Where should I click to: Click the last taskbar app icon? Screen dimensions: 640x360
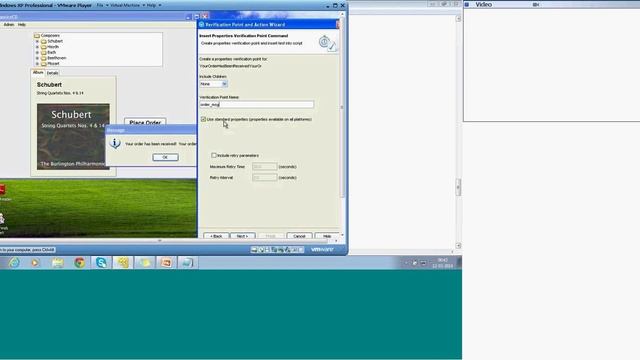[x=187, y=262]
